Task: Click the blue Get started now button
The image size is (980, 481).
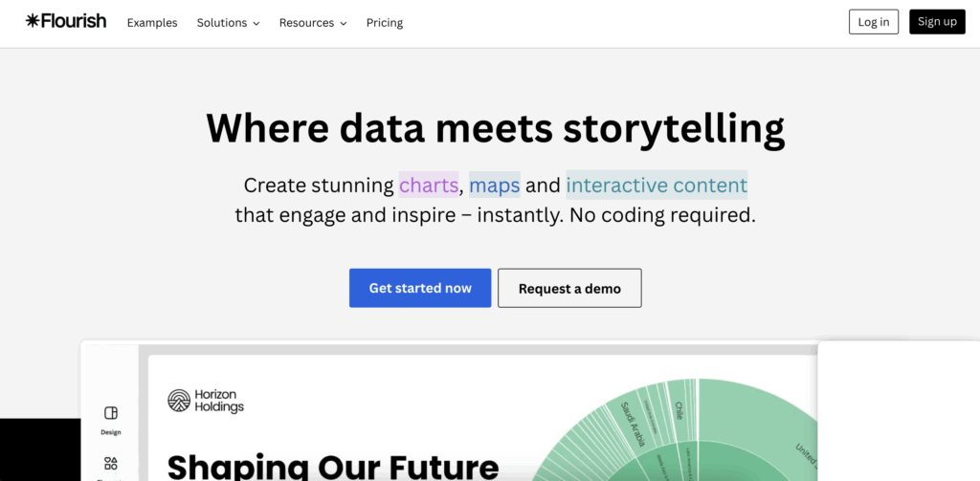Action: (420, 288)
